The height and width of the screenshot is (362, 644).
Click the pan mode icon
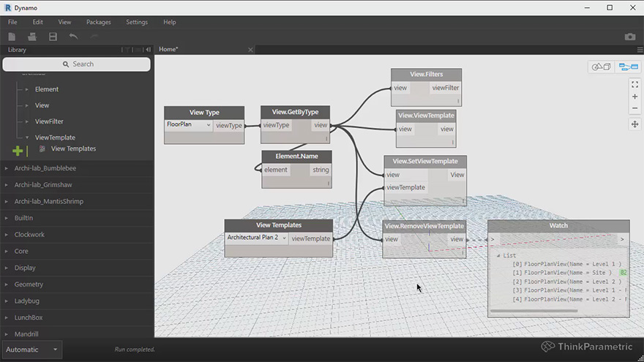(x=634, y=124)
